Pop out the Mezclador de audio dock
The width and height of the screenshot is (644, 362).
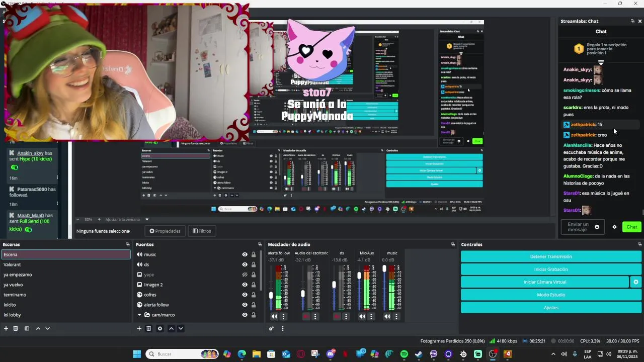click(x=453, y=244)
